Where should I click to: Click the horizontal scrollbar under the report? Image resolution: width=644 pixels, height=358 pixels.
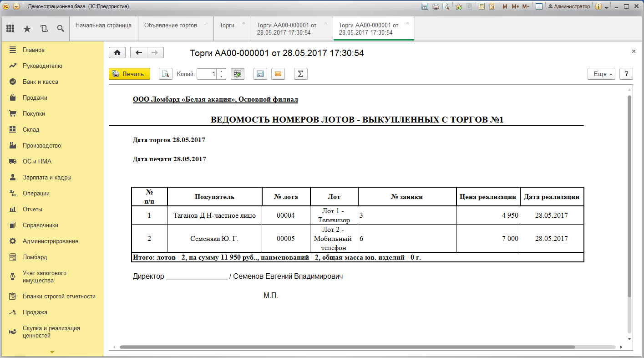pyautogui.click(x=347, y=347)
